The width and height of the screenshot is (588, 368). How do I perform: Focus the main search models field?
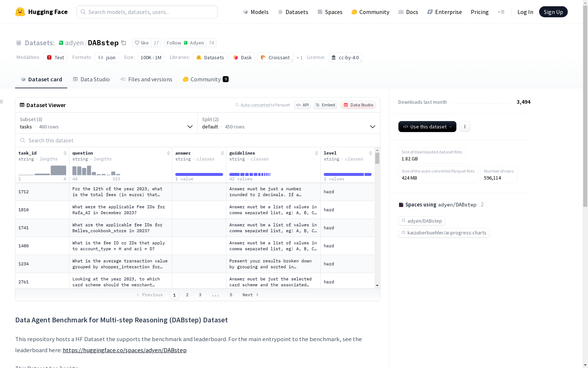[x=147, y=12]
